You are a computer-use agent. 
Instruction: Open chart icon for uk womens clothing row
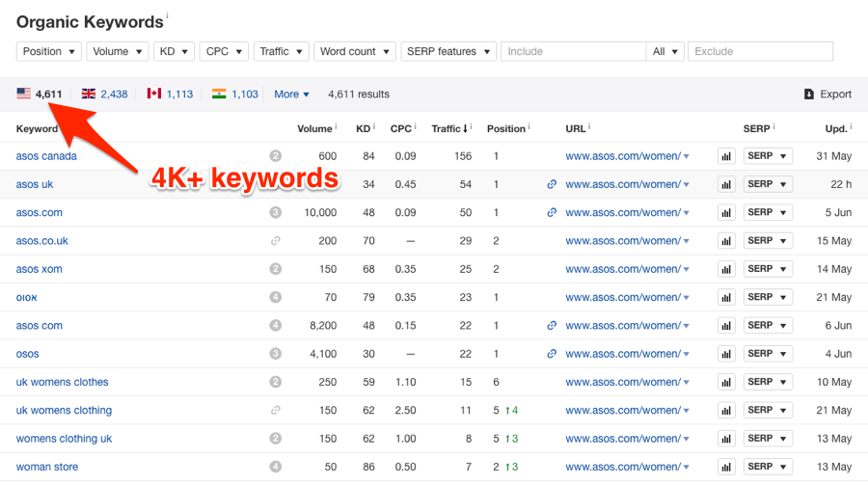726,410
